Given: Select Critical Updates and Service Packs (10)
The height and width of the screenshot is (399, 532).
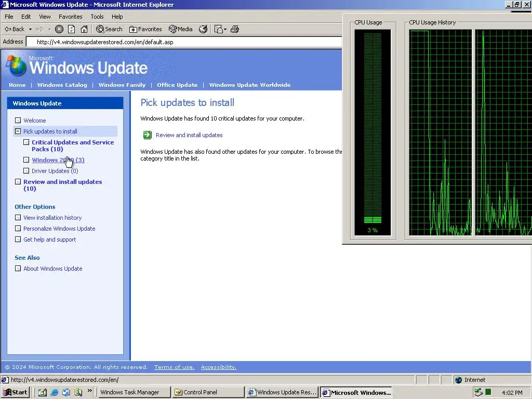Looking at the screenshot, I should click(x=73, y=145).
